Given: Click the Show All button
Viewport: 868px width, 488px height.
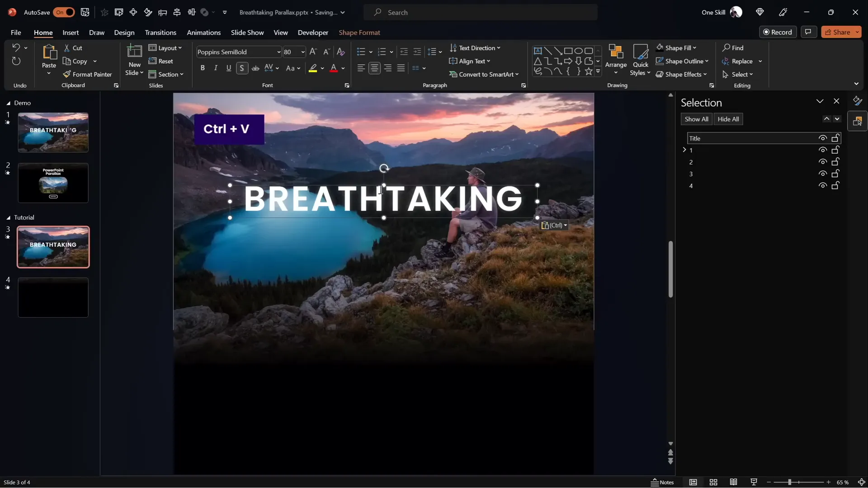Looking at the screenshot, I should [696, 119].
